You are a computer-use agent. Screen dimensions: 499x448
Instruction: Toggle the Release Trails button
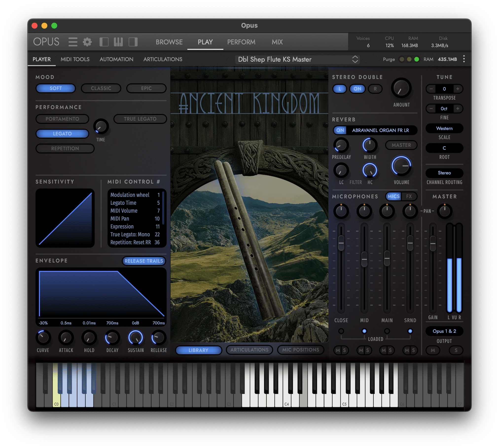pos(144,261)
